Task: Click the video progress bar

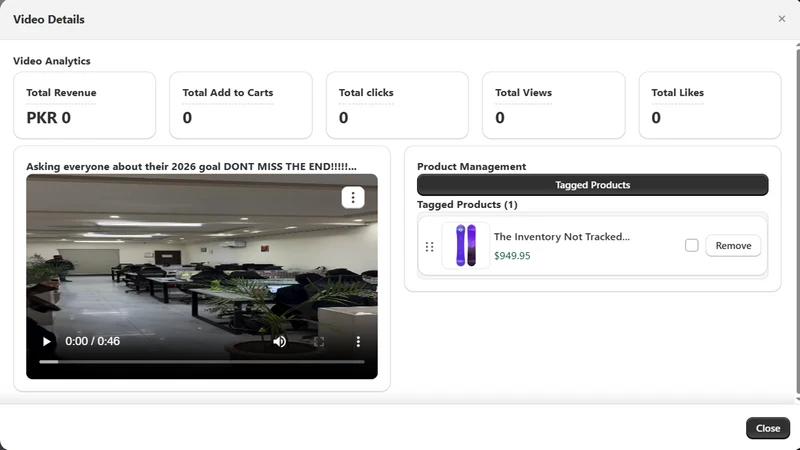Action: click(x=202, y=362)
